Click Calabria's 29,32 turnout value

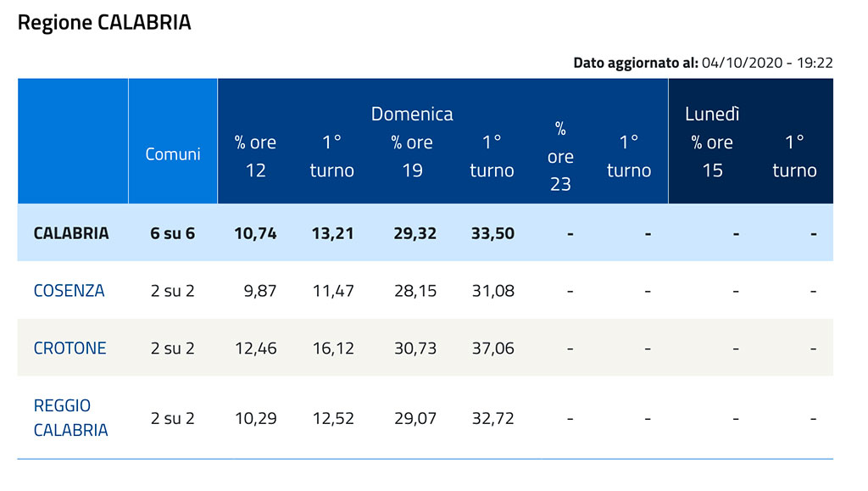415,233
